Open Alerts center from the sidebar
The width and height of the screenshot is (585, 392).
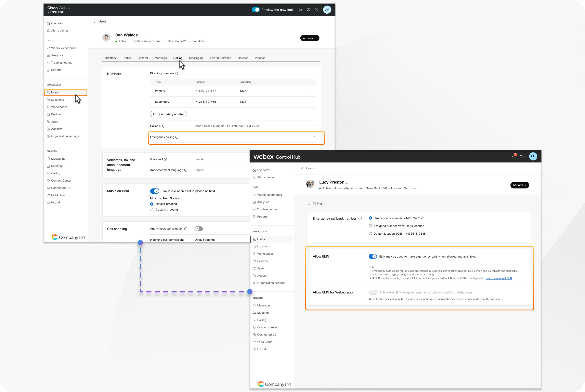tap(60, 30)
